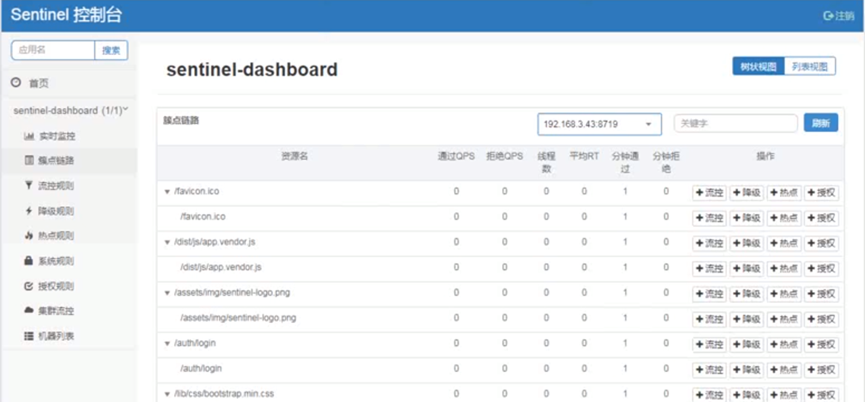Click the 关键字 keyword field

[735, 124]
